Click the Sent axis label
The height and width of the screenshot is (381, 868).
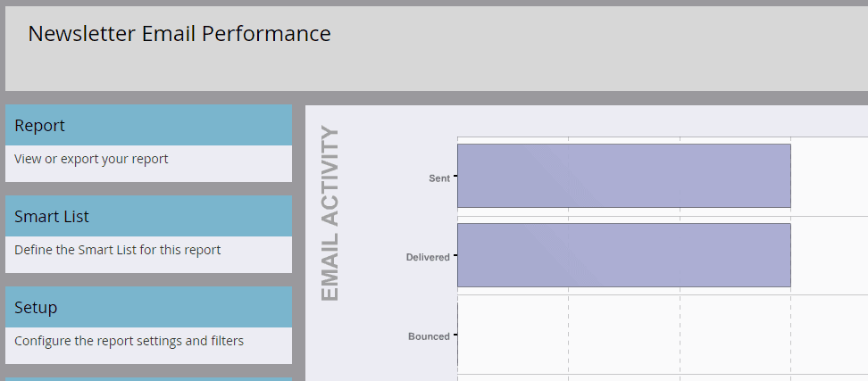point(439,178)
